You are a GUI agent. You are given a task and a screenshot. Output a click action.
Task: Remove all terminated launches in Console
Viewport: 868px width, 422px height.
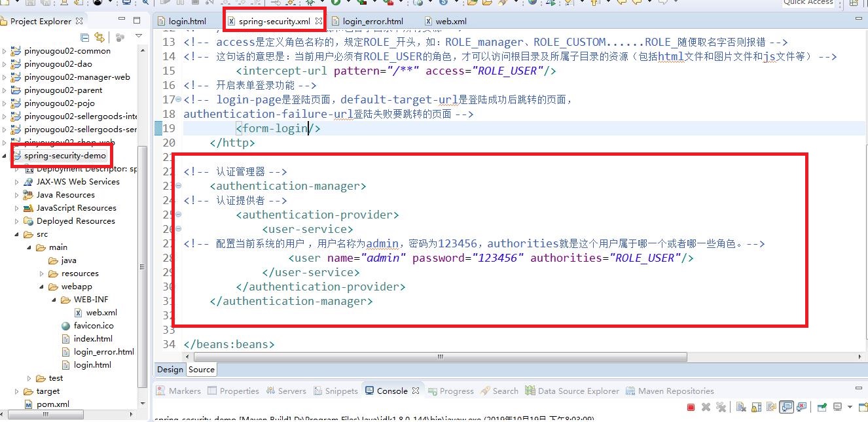tap(721, 407)
